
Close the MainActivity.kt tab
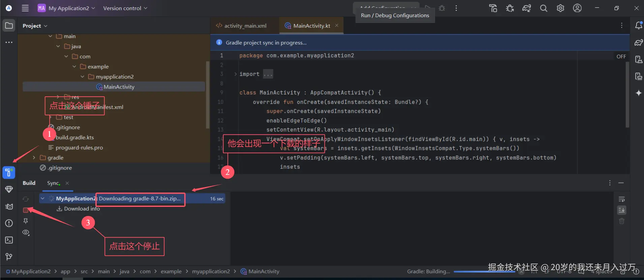pyautogui.click(x=337, y=25)
